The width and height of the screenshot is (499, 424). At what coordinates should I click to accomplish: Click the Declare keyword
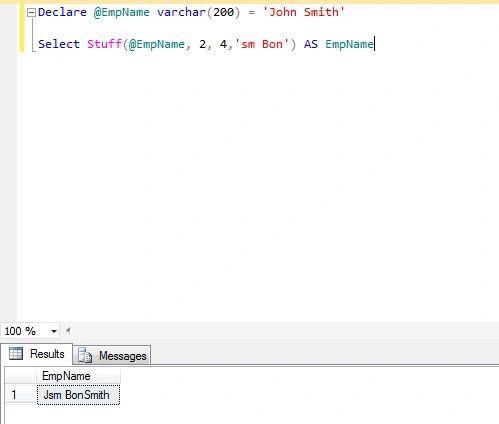pyautogui.click(x=62, y=12)
